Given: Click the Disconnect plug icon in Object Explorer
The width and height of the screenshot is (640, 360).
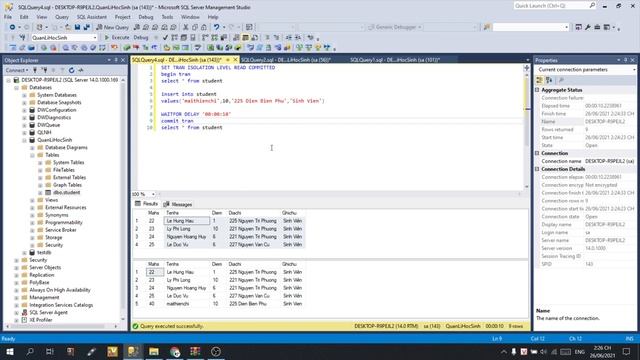Looking at the screenshot, I should [44, 70].
